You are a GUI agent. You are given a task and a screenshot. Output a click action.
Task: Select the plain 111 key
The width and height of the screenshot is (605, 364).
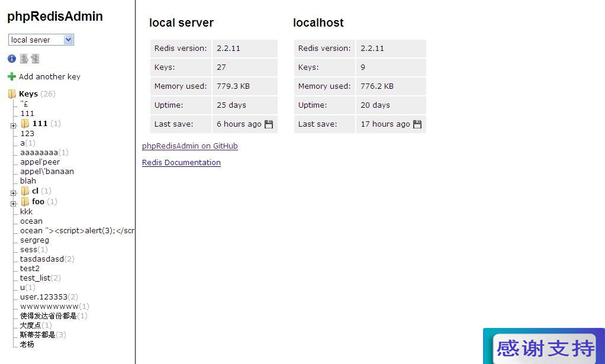[x=27, y=114]
